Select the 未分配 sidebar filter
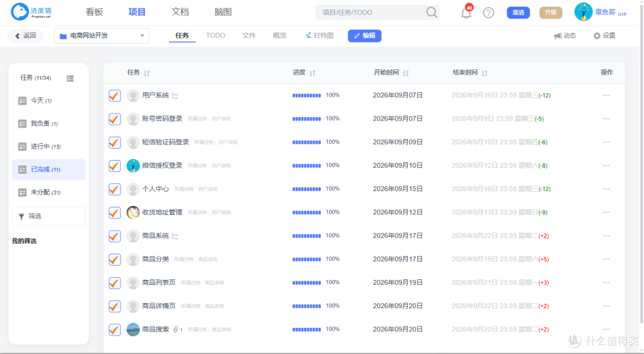This screenshot has width=644, height=354. [48, 192]
